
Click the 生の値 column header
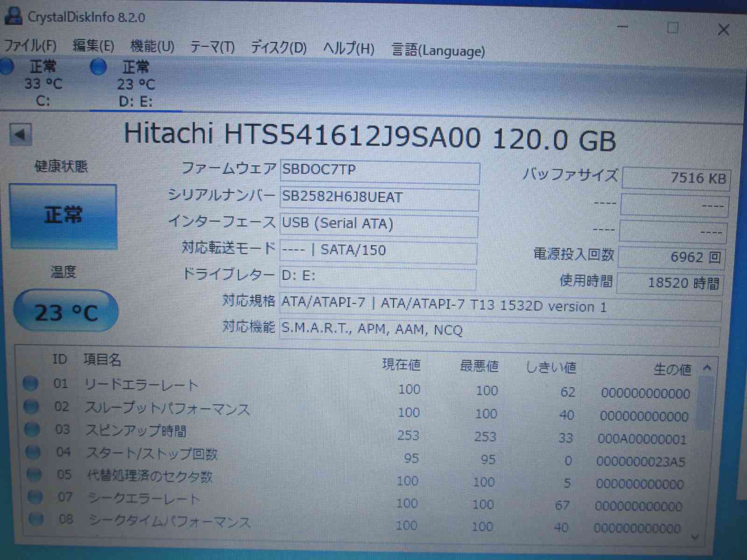tap(672, 370)
